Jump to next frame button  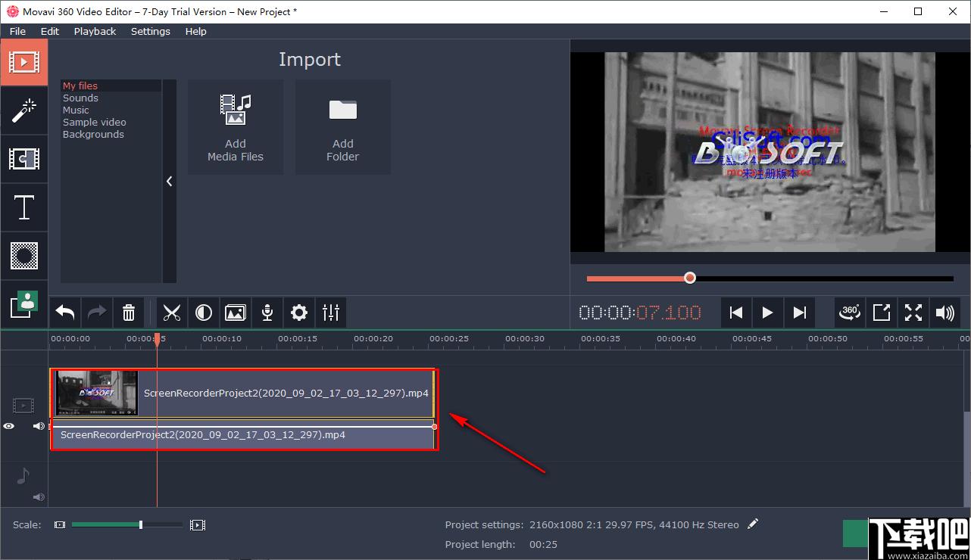click(x=799, y=313)
